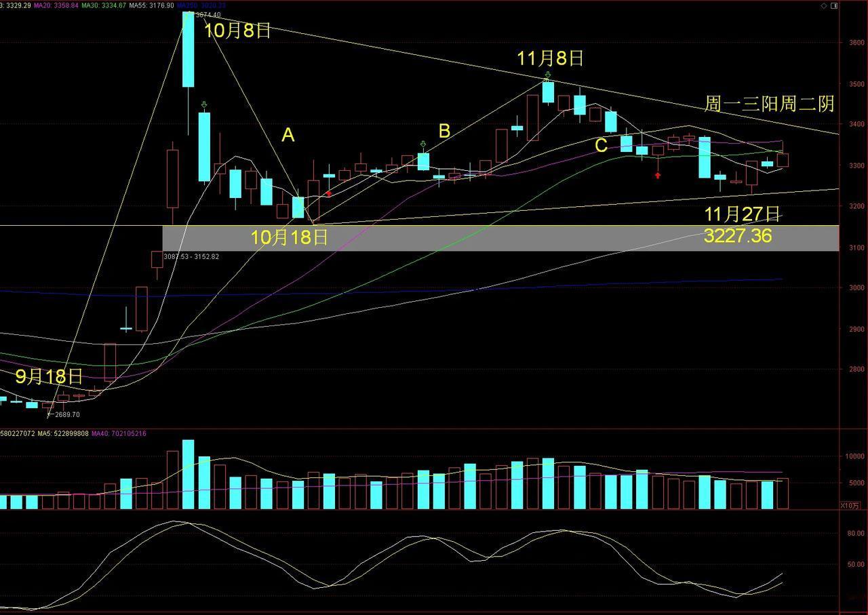Click the wave label C
Image resolution: width=868 pixels, height=615 pixels.
[x=601, y=145]
